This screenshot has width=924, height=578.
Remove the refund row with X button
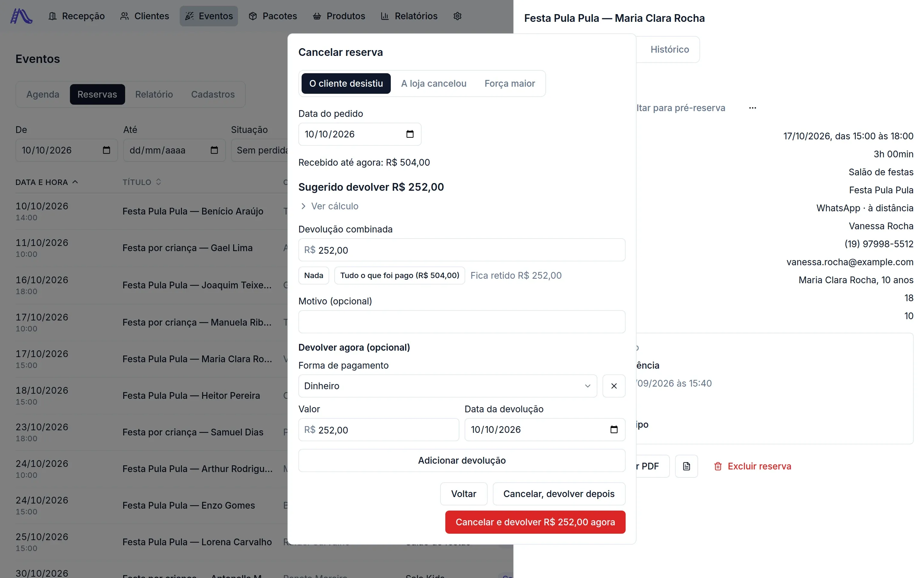coord(613,386)
